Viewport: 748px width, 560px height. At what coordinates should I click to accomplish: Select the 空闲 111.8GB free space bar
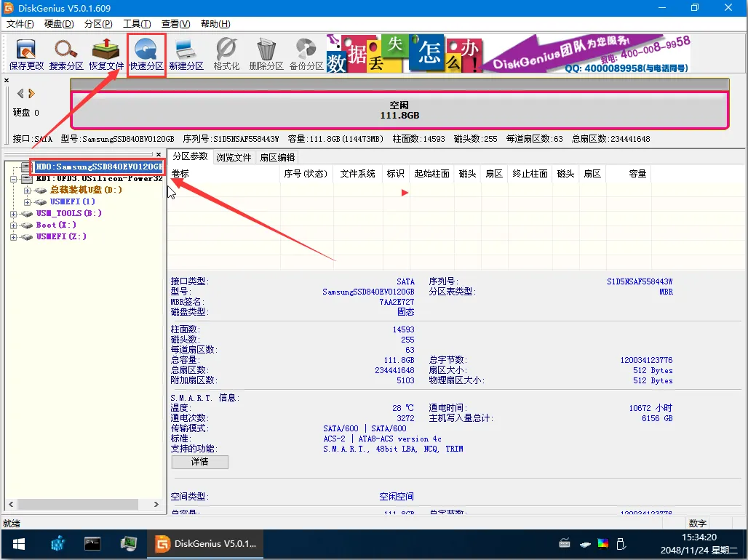(x=399, y=111)
